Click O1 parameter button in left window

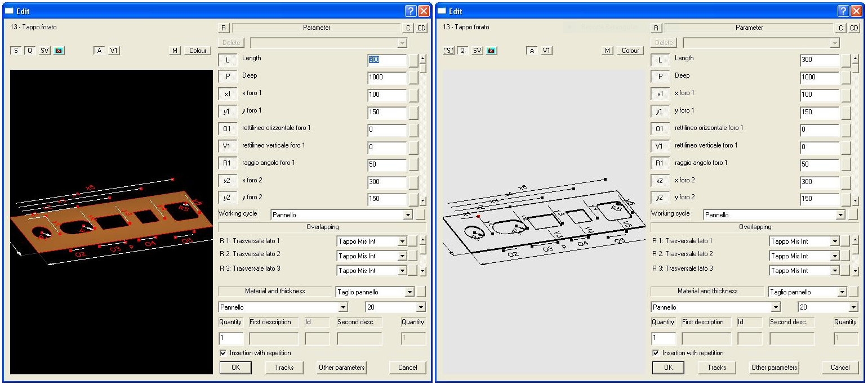tap(228, 129)
